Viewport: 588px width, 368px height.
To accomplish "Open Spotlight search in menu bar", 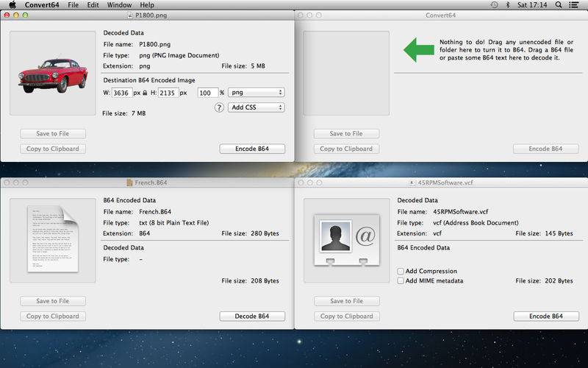I will (x=557, y=5).
